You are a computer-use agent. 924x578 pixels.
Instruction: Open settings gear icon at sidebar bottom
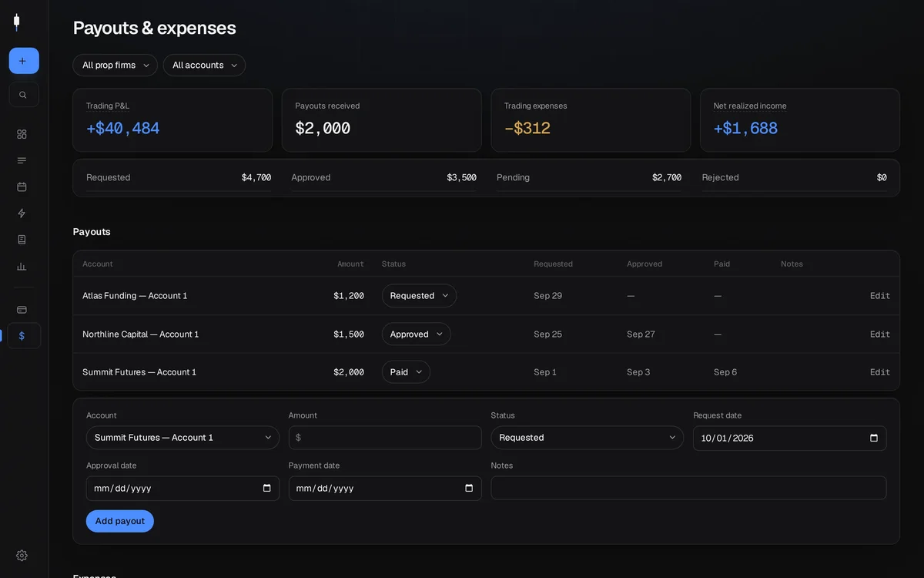tap(22, 556)
